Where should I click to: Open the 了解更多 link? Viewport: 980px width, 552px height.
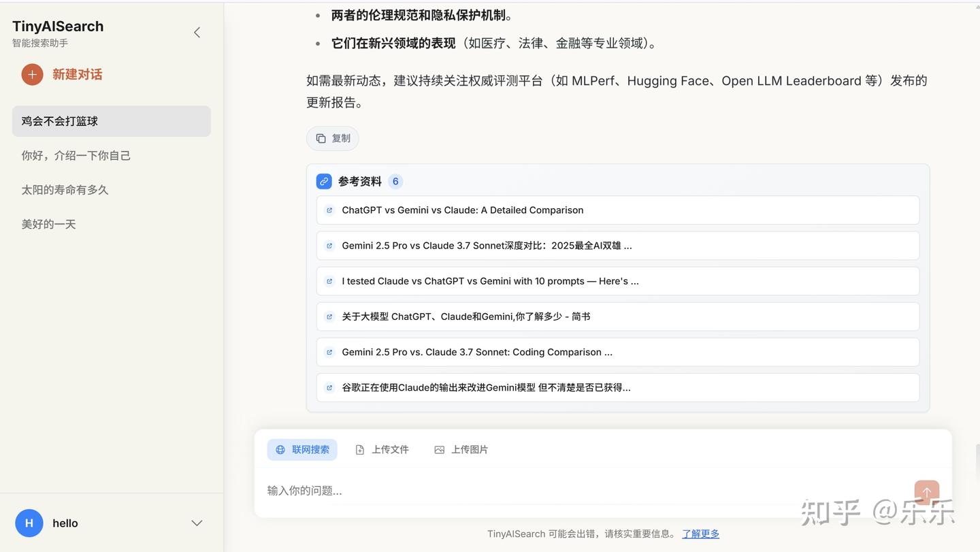[700, 533]
